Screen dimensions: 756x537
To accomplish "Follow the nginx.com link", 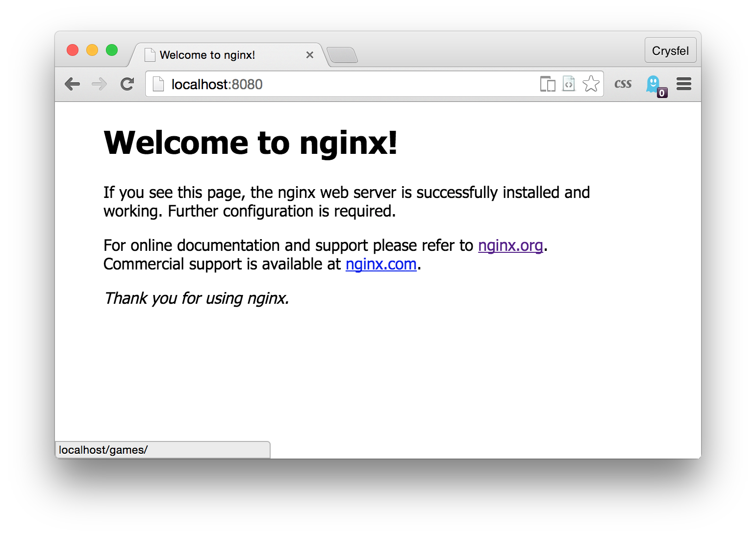I will pyautogui.click(x=381, y=264).
